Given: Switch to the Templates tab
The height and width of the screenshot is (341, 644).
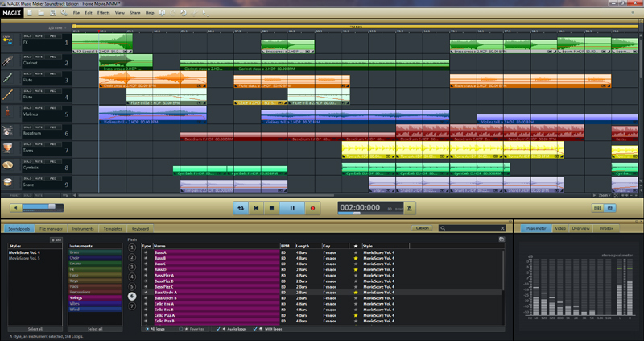Looking at the screenshot, I should 113,228.
